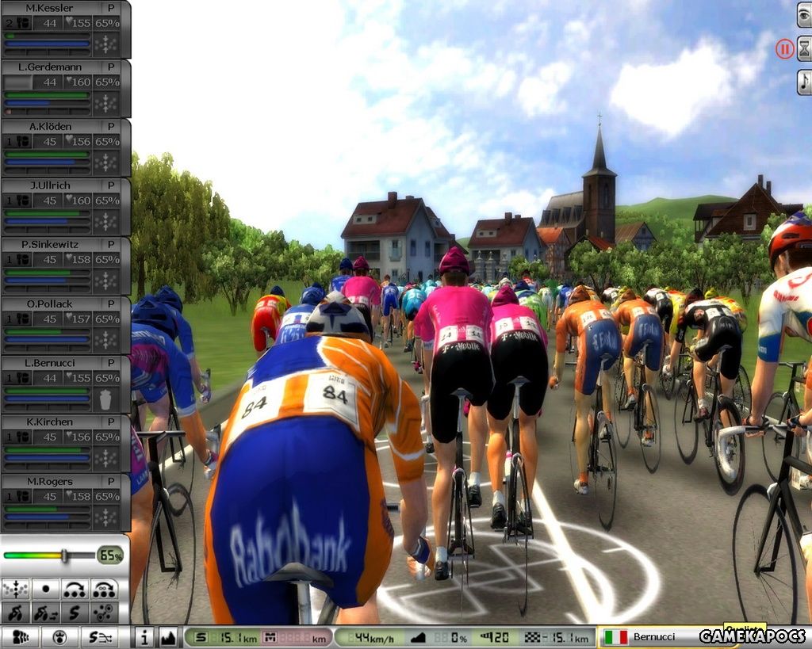The width and height of the screenshot is (812, 649).
Task: Click the single dot order icon
Action: (x=45, y=589)
